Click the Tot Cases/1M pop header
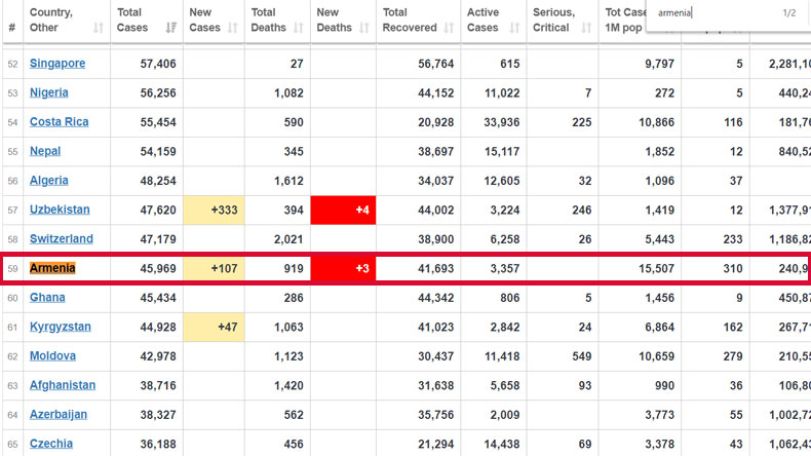 [x=625, y=20]
